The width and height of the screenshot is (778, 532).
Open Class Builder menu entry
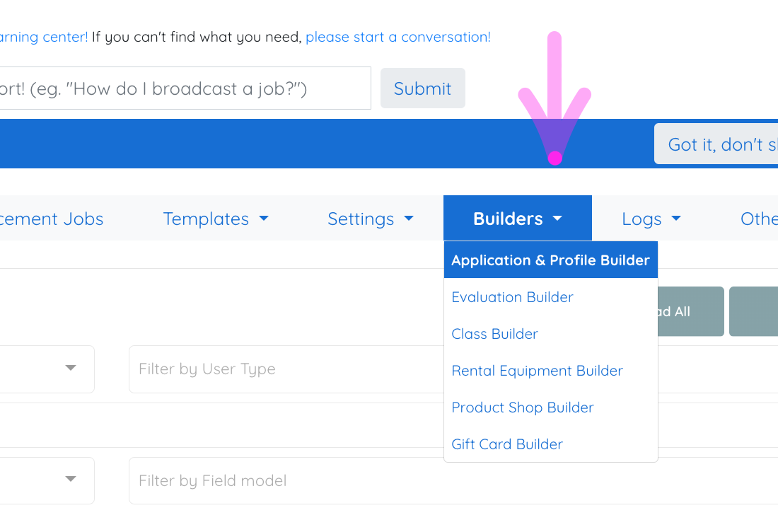(494, 334)
